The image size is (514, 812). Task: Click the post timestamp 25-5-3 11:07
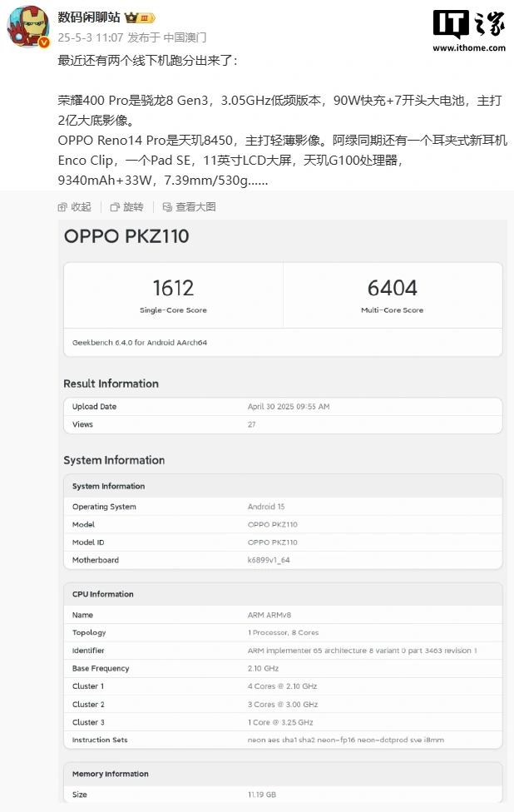(x=91, y=37)
